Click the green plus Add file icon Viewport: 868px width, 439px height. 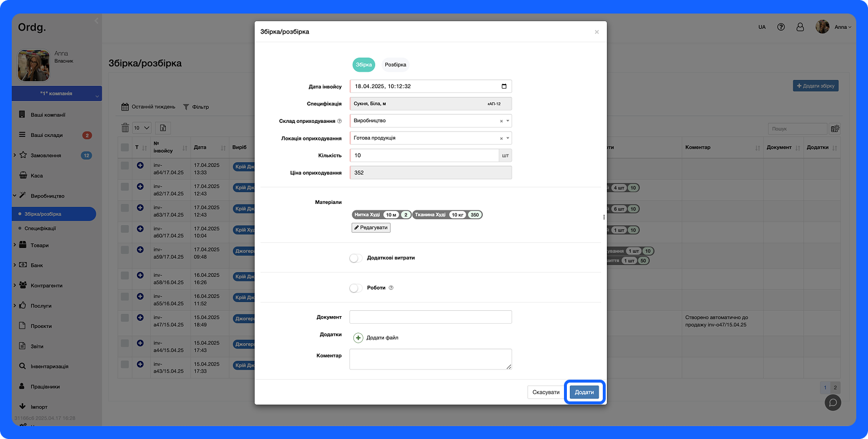[x=358, y=338]
